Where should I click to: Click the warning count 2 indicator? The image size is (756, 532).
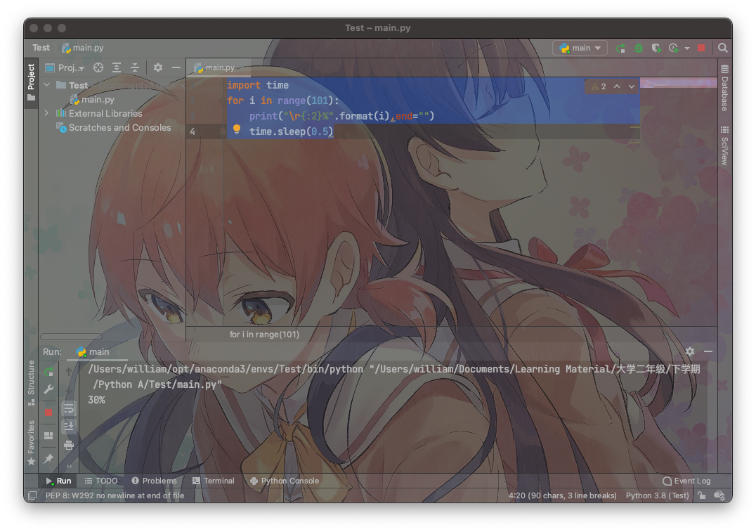[x=599, y=86]
